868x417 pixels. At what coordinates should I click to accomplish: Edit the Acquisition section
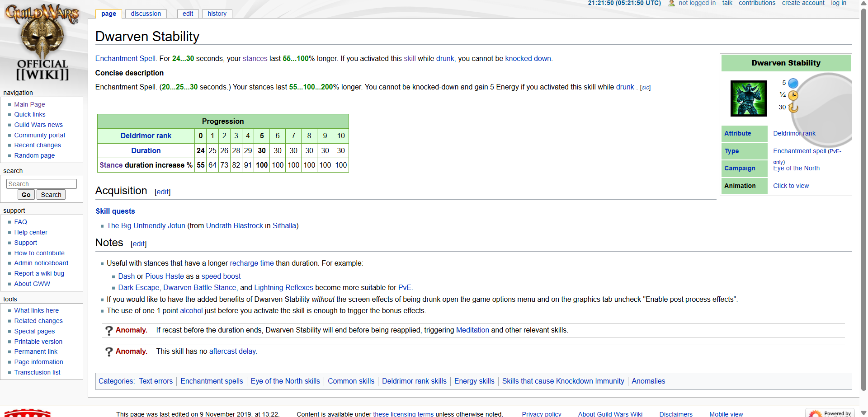click(162, 192)
